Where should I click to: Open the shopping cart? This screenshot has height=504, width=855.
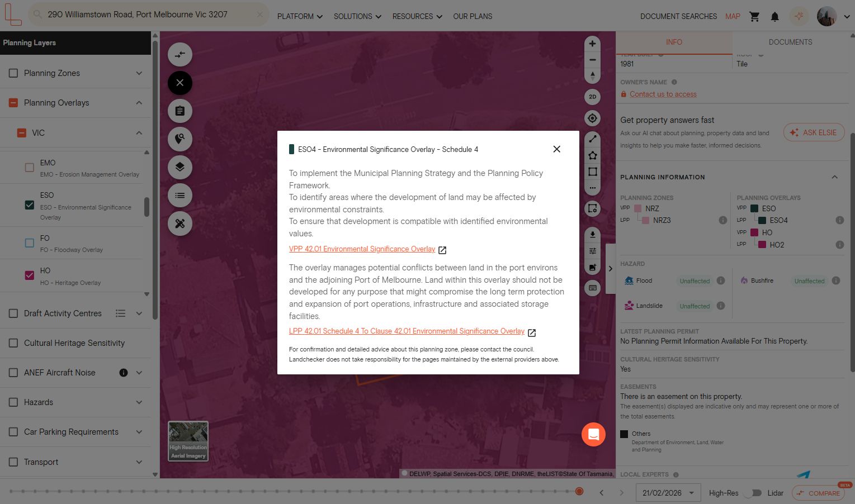click(x=754, y=17)
